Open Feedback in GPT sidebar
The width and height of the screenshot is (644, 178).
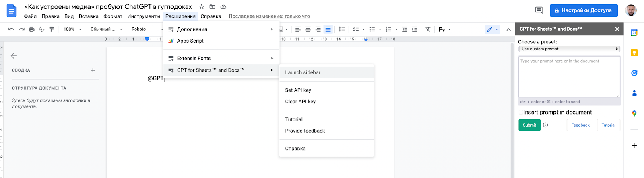[580, 125]
